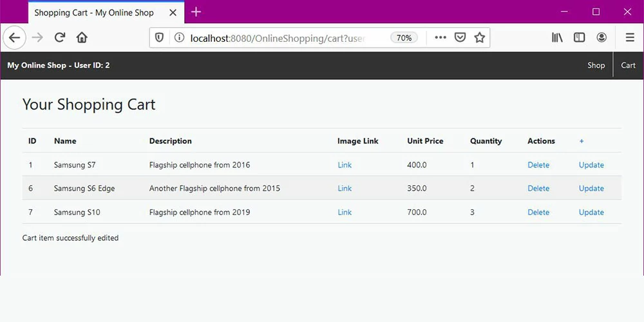Click 'Flagship cellphone from 2019' description

[200, 213]
